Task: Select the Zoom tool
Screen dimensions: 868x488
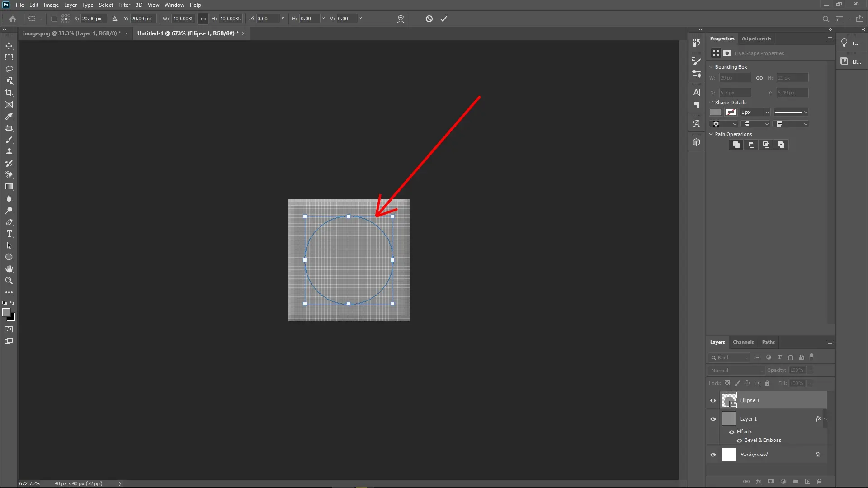Action: tap(9, 281)
